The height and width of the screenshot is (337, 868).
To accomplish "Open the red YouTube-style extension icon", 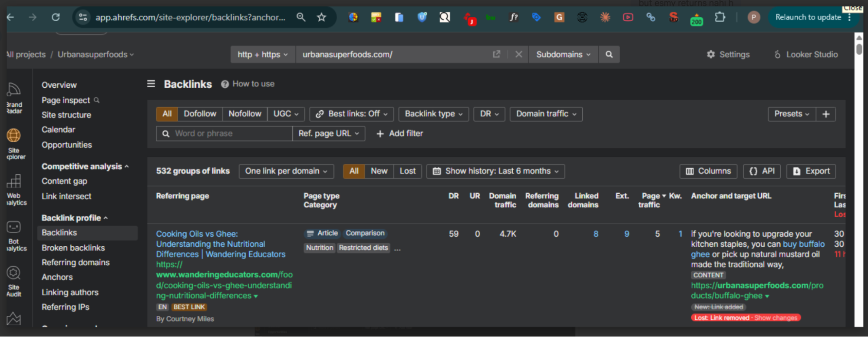I will click(628, 17).
